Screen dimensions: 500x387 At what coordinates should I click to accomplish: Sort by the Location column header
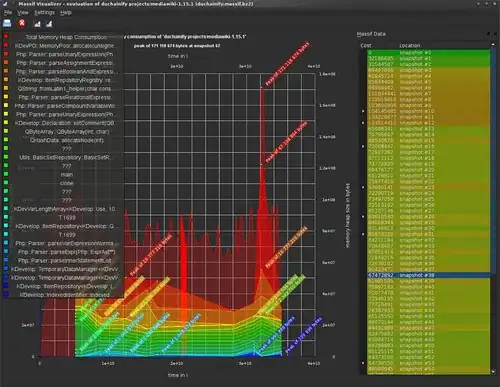tap(410, 45)
